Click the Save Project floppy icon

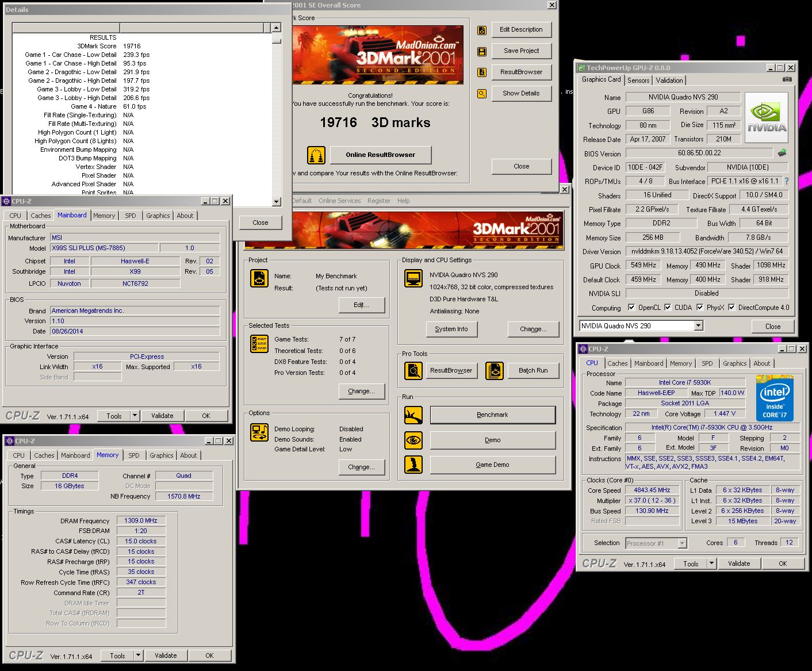(x=482, y=51)
